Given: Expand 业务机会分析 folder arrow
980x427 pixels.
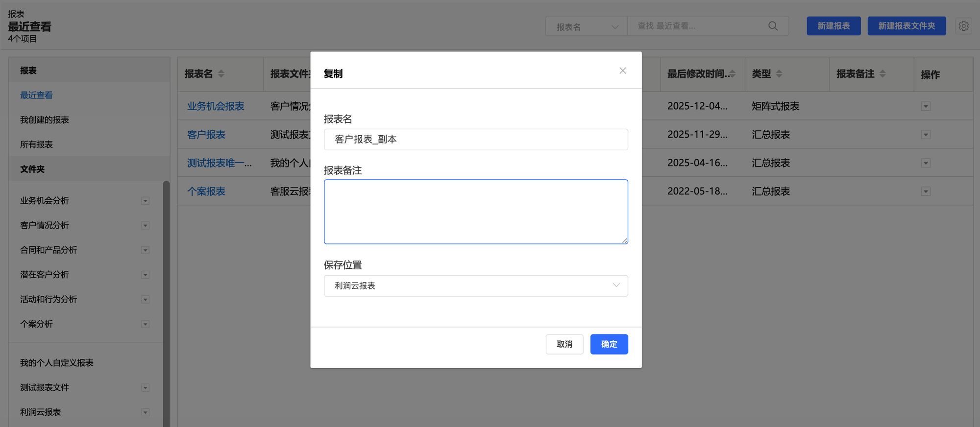Looking at the screenshot, I should (145, 201).
